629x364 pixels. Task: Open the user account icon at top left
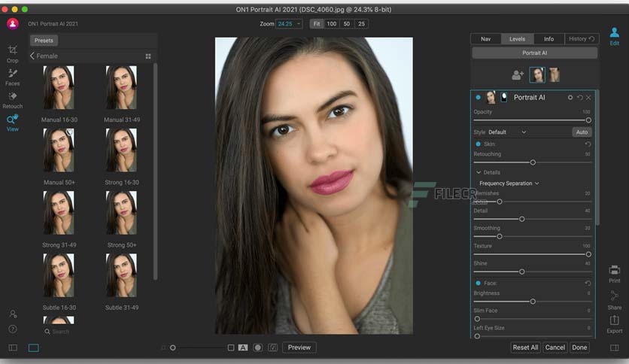tap(13, 24)
